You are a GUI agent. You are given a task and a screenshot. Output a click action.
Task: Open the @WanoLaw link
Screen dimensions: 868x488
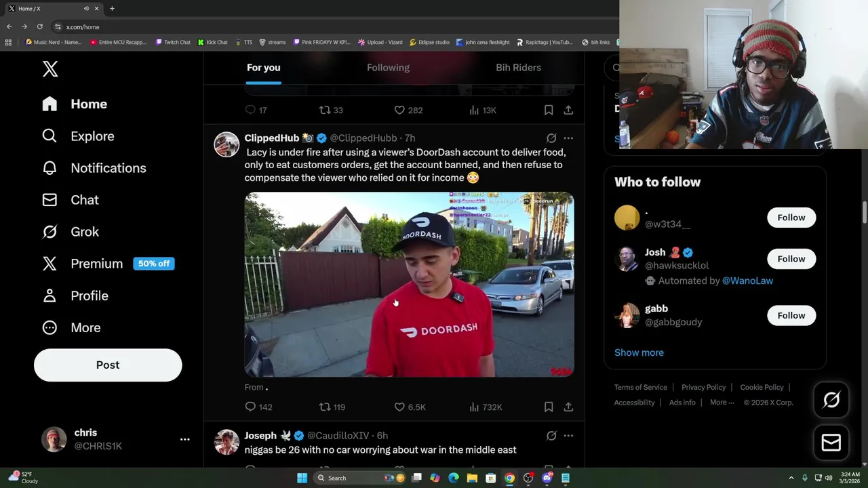click(747, 281)
